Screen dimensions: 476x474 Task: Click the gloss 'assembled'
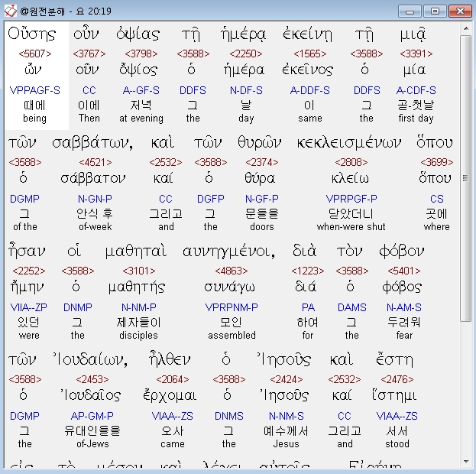click(232, 335)
